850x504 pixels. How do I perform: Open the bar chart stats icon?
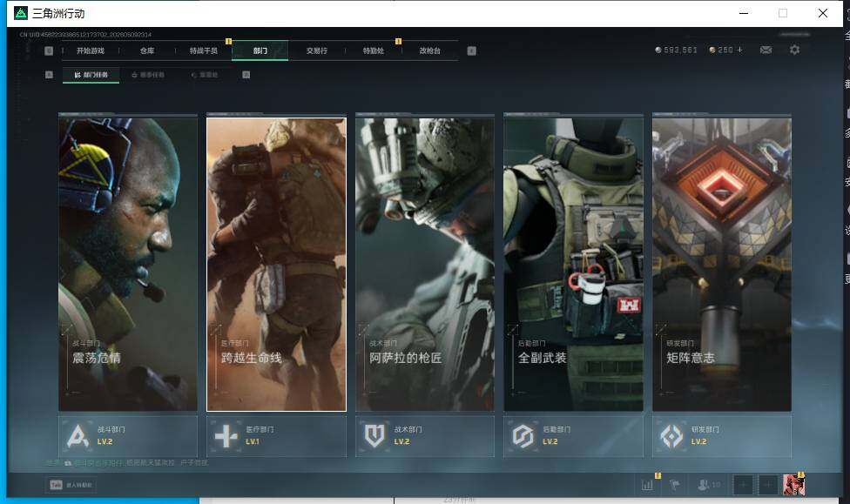(647, 485)
